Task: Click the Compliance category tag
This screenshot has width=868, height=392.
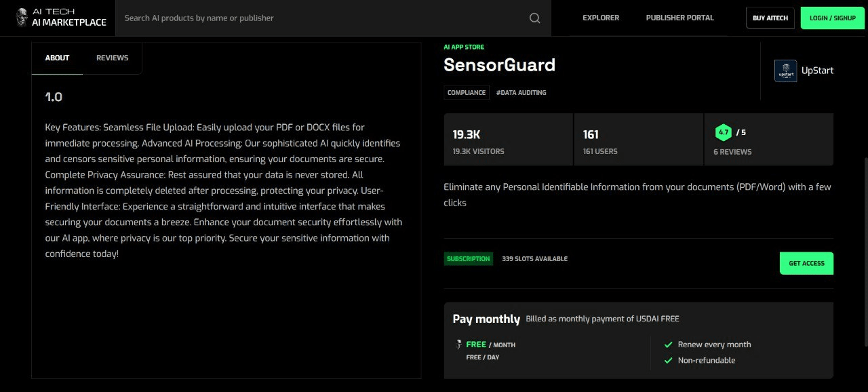Action: coord(466,93)
